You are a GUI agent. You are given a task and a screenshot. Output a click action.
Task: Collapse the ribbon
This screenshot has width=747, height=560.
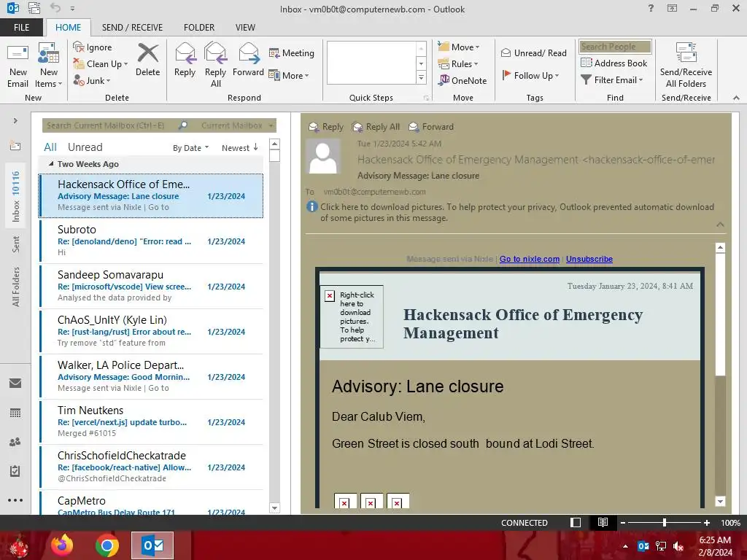click(736, 98)
